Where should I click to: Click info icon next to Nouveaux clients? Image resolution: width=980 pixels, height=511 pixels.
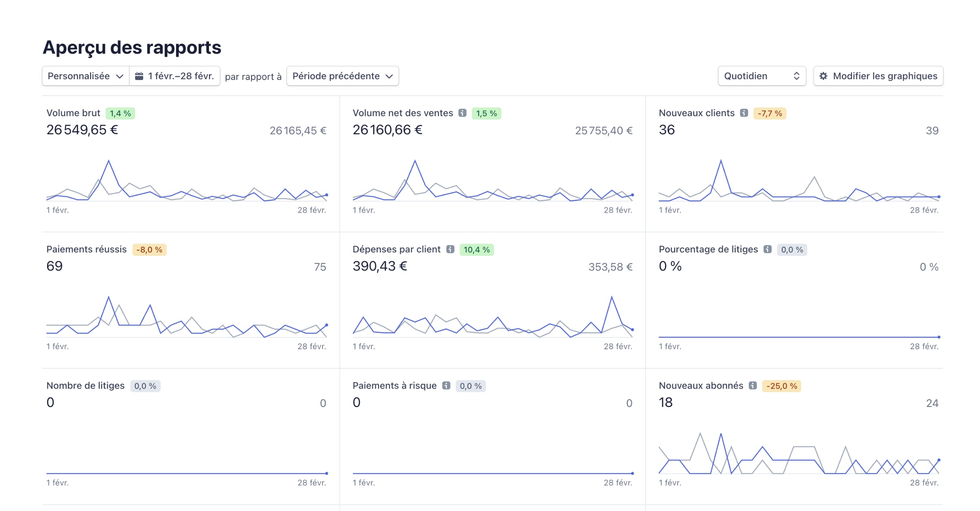point(744,113)
